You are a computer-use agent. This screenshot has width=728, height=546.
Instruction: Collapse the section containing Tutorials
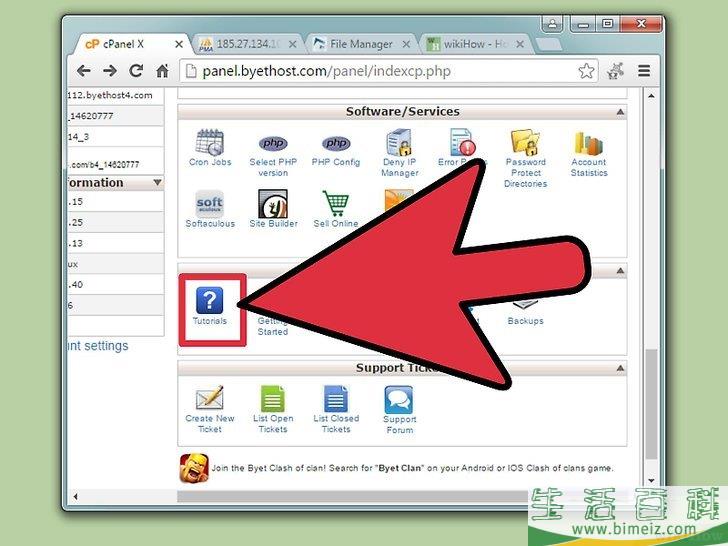pos(620,270)
